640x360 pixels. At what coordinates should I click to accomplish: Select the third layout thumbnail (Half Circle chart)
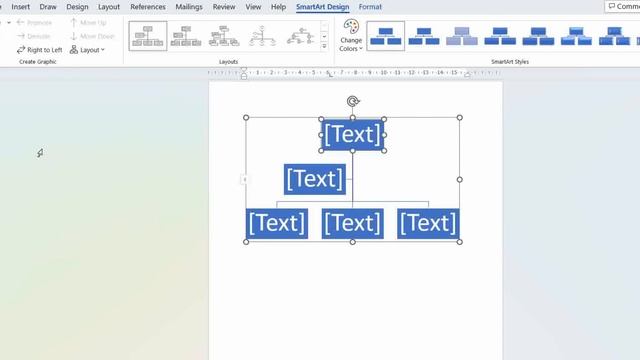pos(224,36)
